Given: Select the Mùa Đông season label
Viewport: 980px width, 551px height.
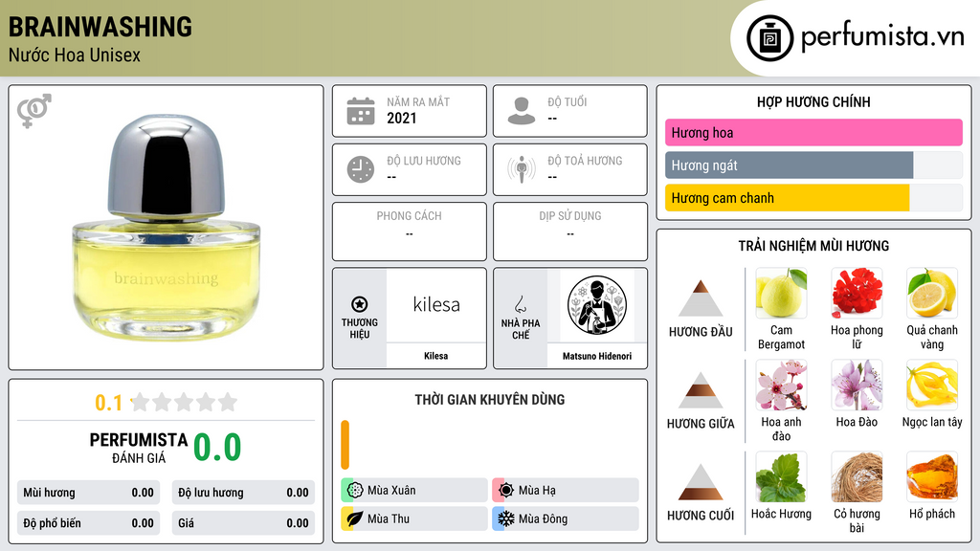Looking at the screenshot, I should pos(544,519).
